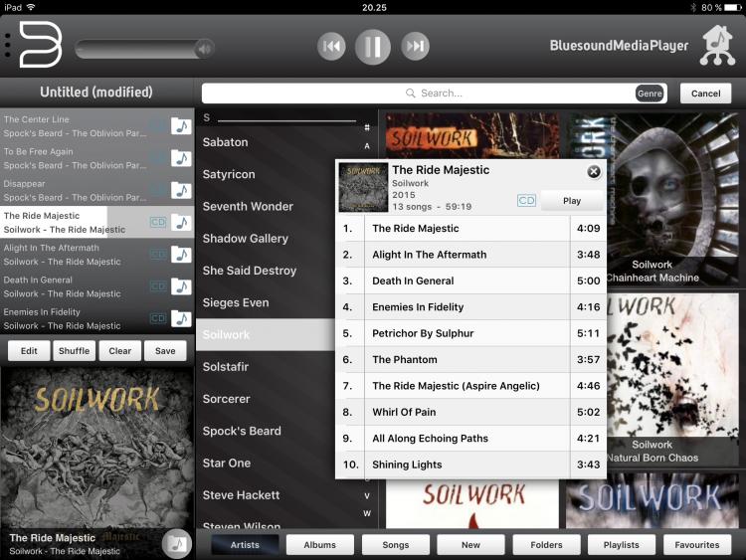Switch to the Songs tab
The width and height of the screenshot is (746, 560).
(x=395, y=545)
